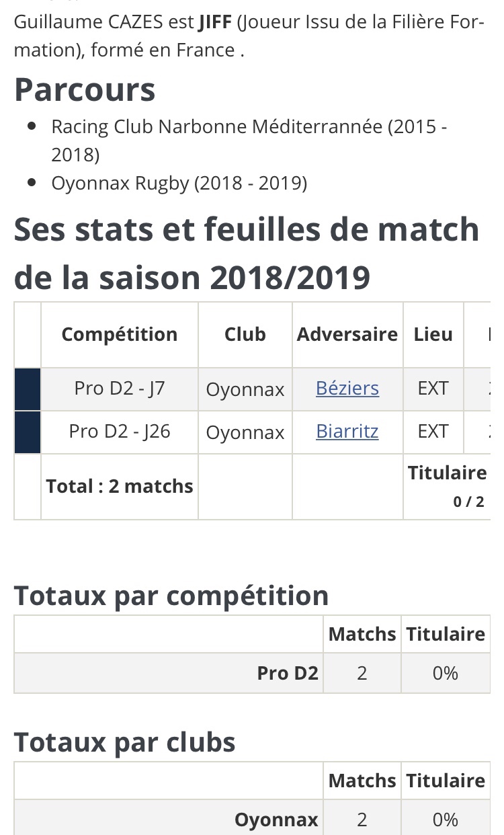Select the Compétition column header

point(120,334)
